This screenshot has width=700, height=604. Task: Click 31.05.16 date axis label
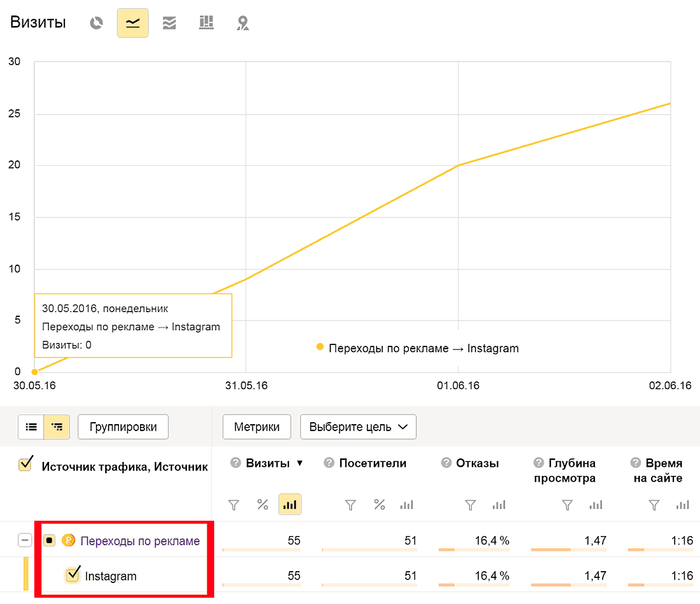[246, 385]
